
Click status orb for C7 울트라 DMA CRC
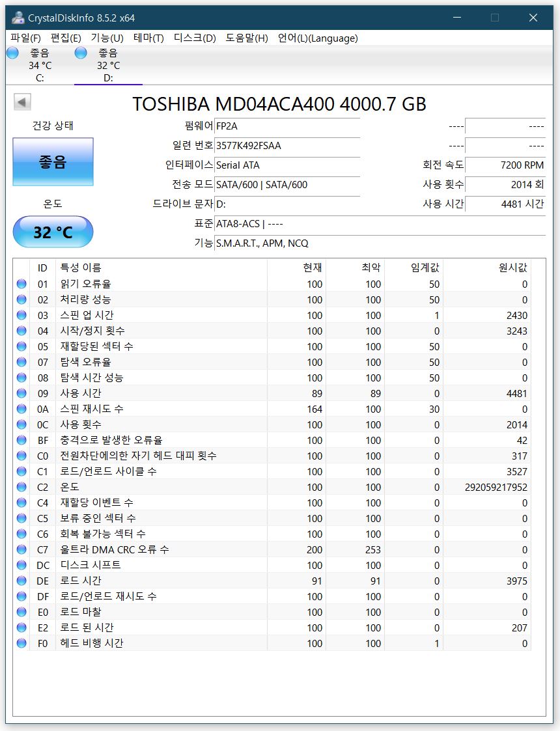pyautogui.click(x=21, y=549)
